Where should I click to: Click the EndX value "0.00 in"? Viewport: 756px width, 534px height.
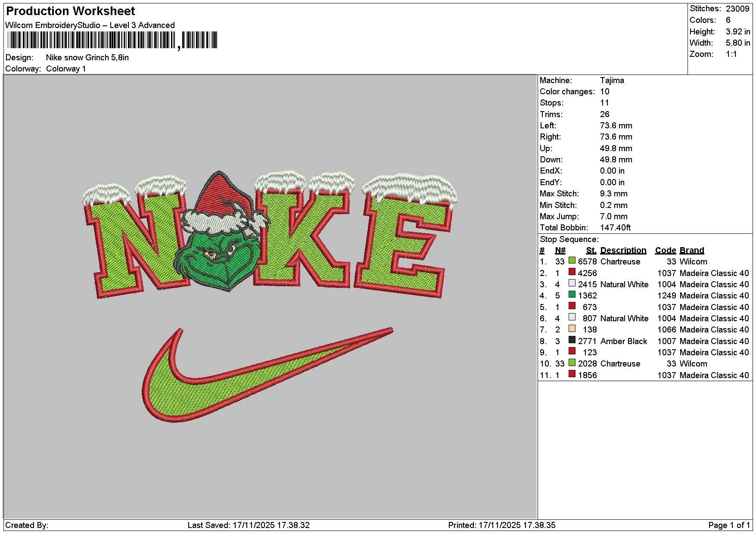point(612,171)
